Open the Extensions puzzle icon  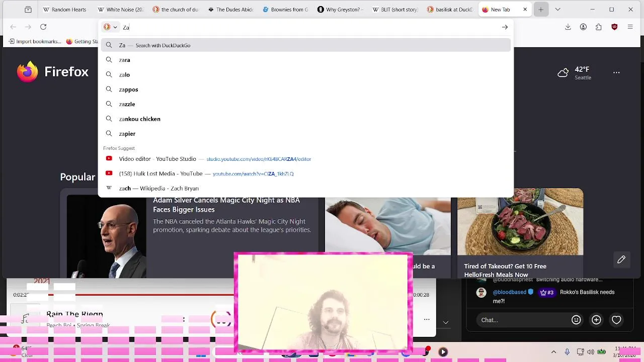tap(599, 27)
